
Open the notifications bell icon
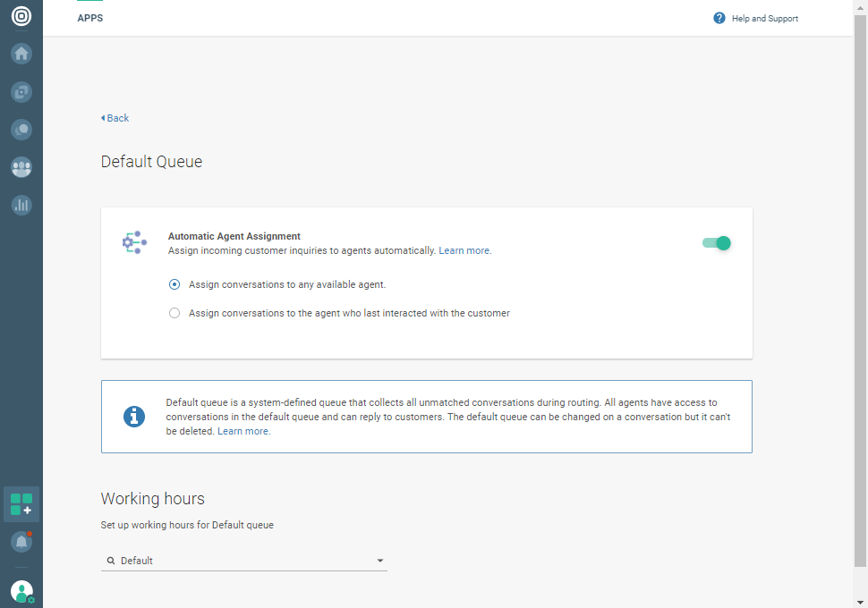click(21, 542)
